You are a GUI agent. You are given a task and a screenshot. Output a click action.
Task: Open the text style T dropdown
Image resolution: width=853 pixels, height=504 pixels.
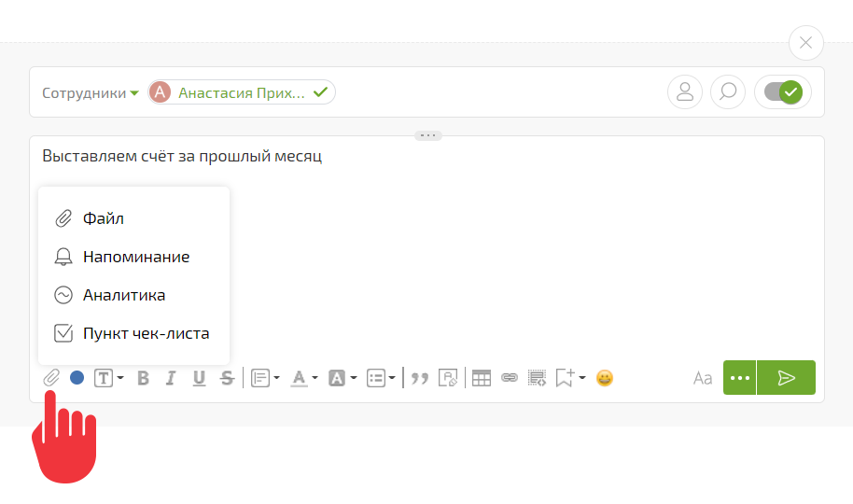pyautogui.click(x=109, y=378)
